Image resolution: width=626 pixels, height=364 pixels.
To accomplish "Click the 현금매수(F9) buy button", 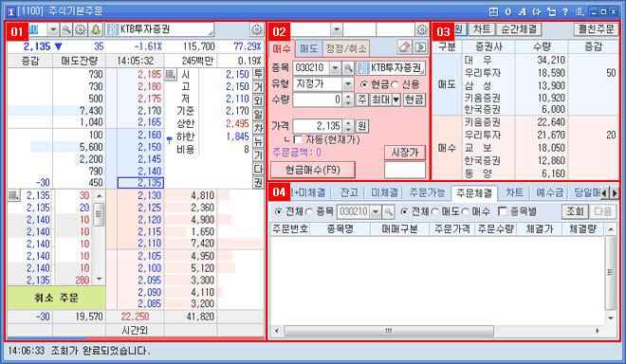I will point(313,170).
